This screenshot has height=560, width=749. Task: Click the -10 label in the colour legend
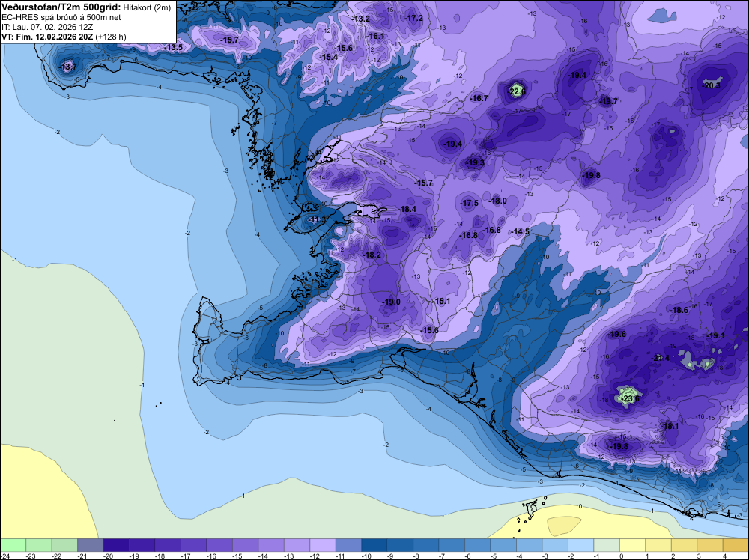366,556
